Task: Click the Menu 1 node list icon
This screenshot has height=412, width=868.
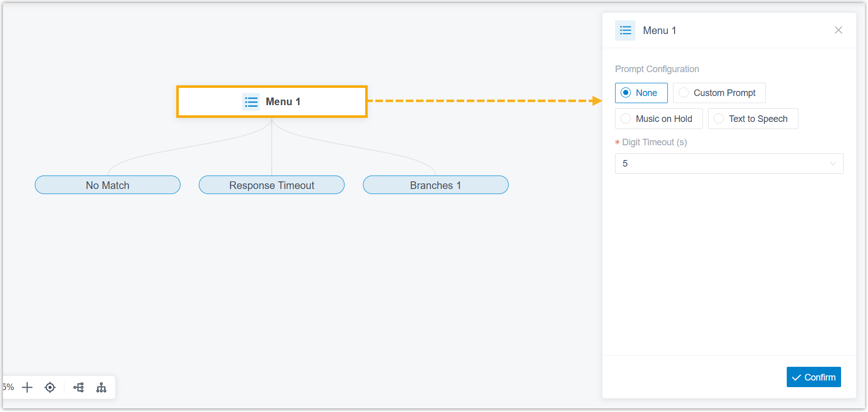Action: [x=251, y=102]
